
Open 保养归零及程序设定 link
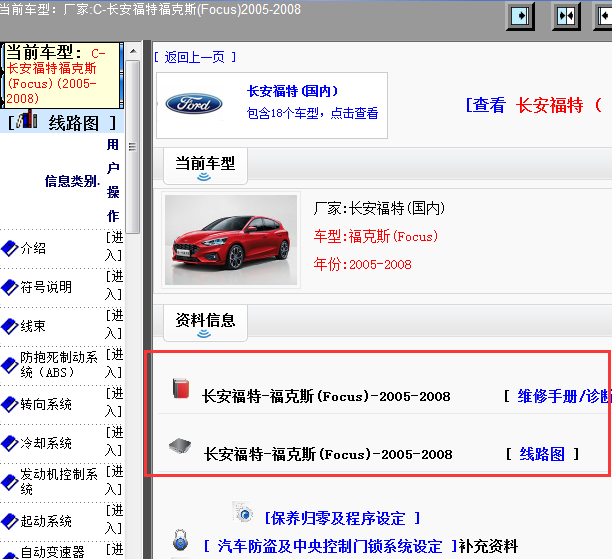342,518
